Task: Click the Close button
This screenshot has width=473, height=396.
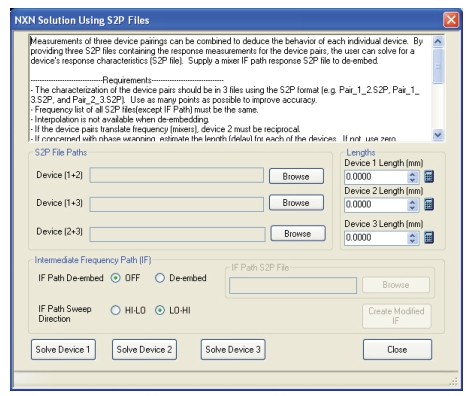Action: pos(397,349)
